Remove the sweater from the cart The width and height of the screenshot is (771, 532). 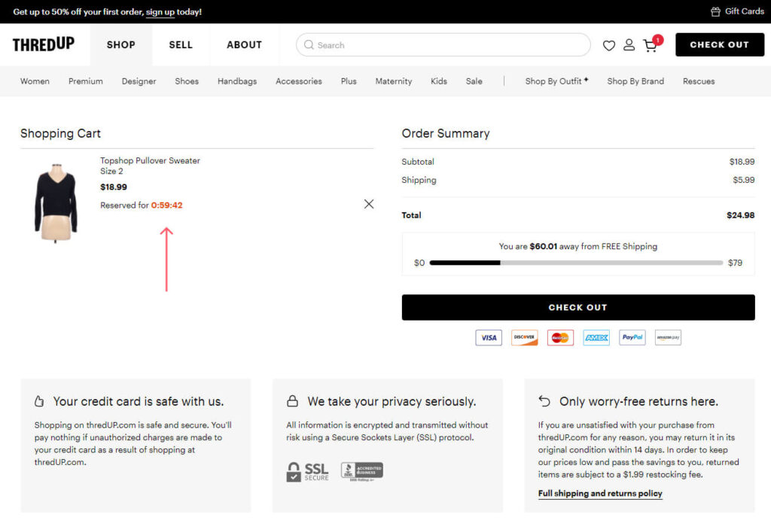(x=368, y=203)
